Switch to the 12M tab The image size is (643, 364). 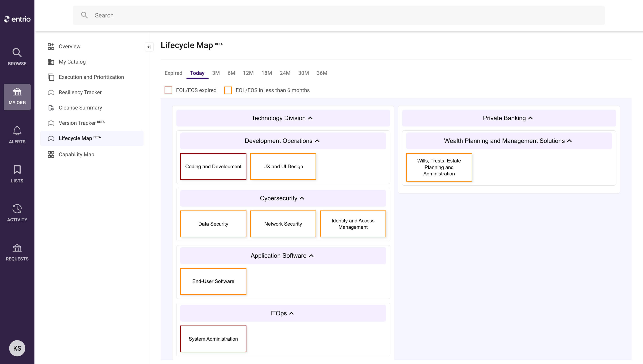(248, 73)
